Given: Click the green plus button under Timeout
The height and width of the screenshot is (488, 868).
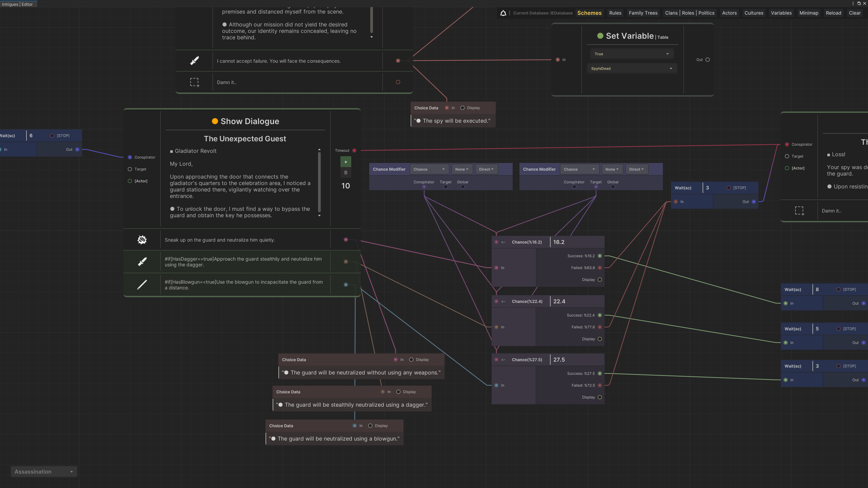Looking at the screenshot, I should click(346, 162).
